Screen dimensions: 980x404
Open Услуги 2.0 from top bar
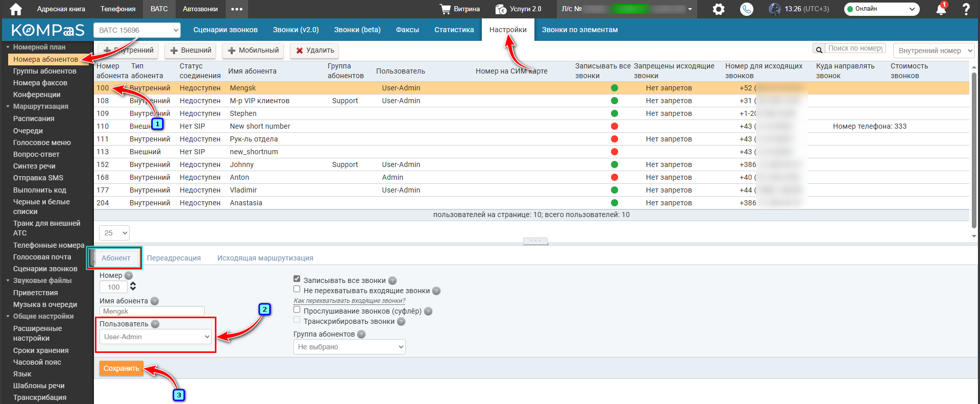click(519, 9)
